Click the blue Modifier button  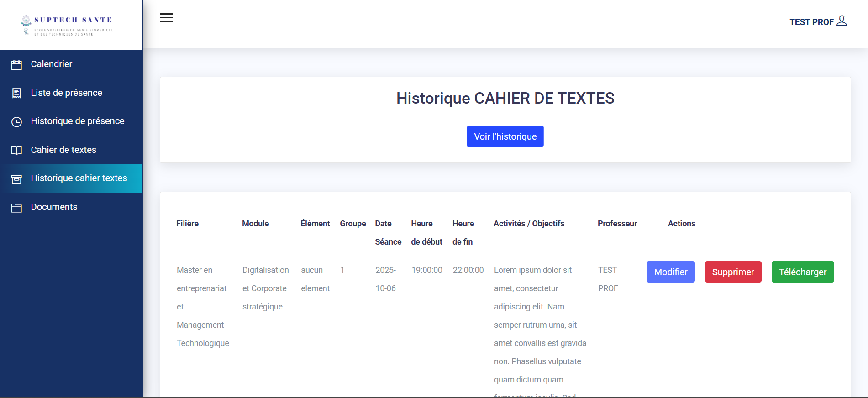point(670,272)
